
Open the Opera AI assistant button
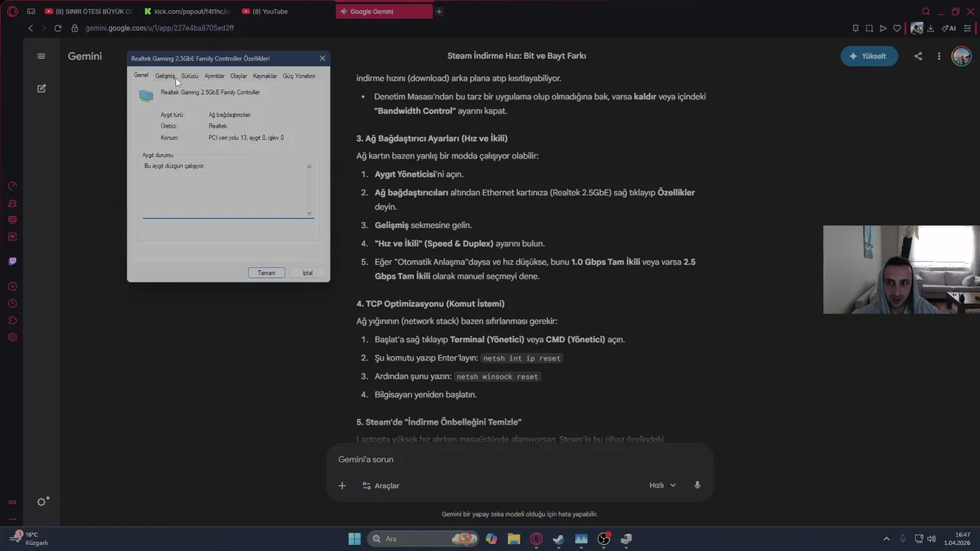(949, 28)
